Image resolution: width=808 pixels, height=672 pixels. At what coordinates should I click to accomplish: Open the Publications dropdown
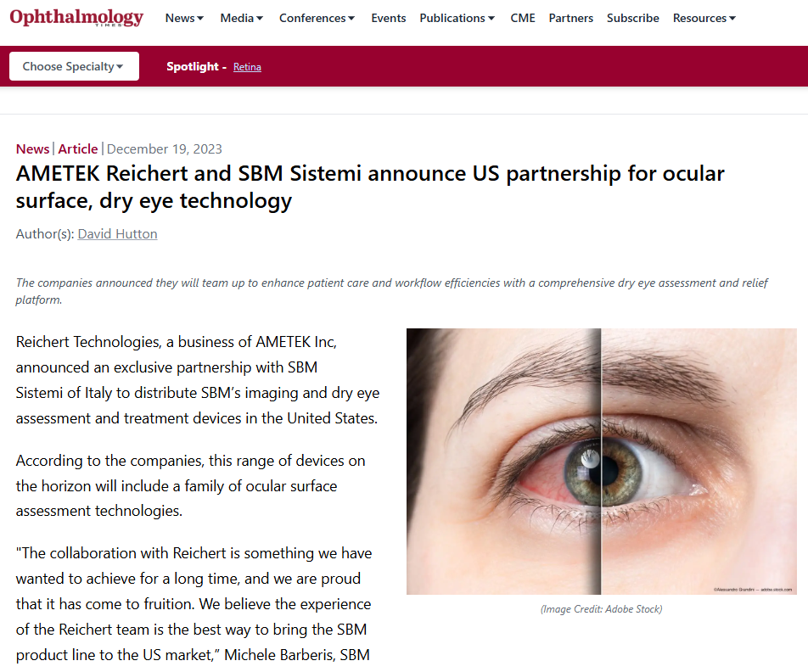tap(457, 18)
